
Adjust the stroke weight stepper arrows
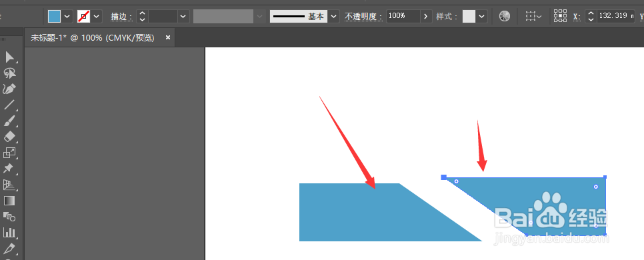click(142, 17)
